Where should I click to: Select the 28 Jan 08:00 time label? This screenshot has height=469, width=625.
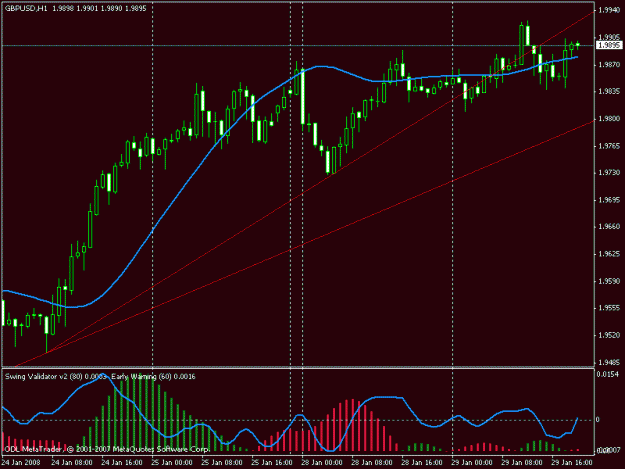pyautogui.click(x=372, y=463)
